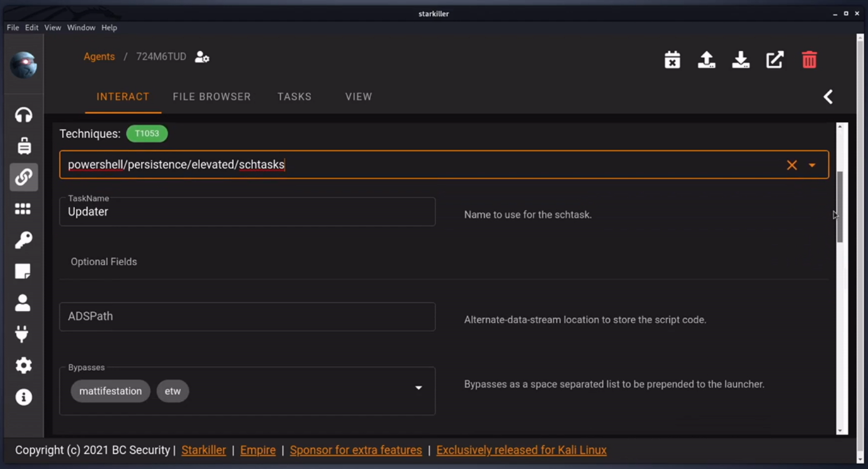Expand the module selection dropdown arrow

tap(812, 165)
